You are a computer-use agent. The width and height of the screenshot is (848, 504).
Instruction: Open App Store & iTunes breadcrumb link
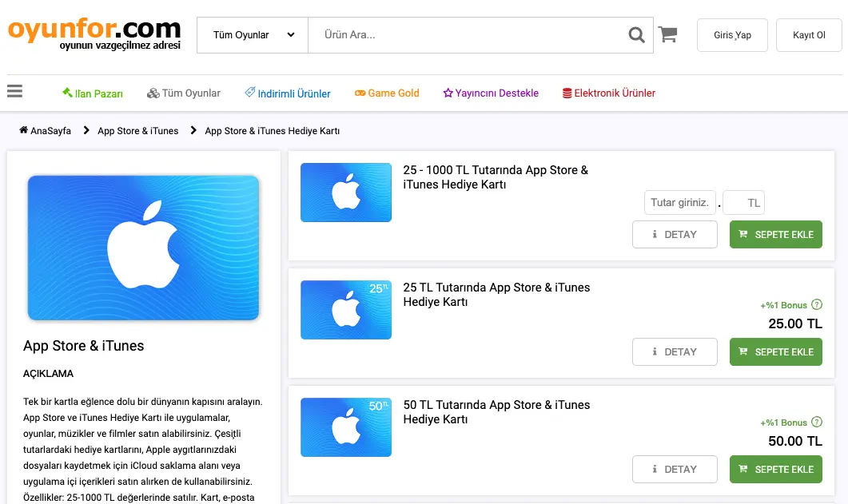[x=138, y=131]
